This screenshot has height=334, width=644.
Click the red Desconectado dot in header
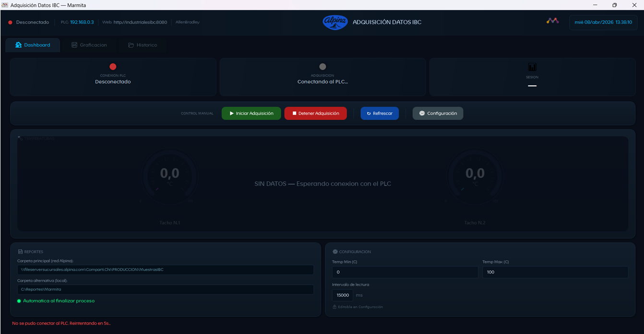click(x=10, y=23)
